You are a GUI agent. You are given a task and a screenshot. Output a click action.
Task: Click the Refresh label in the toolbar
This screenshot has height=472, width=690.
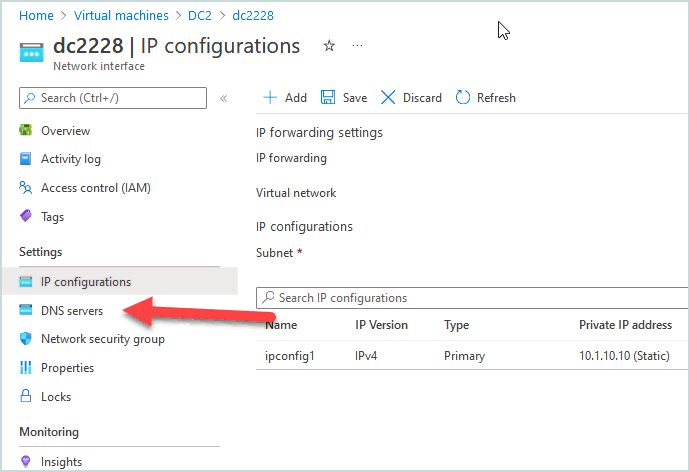pos(496,98)
